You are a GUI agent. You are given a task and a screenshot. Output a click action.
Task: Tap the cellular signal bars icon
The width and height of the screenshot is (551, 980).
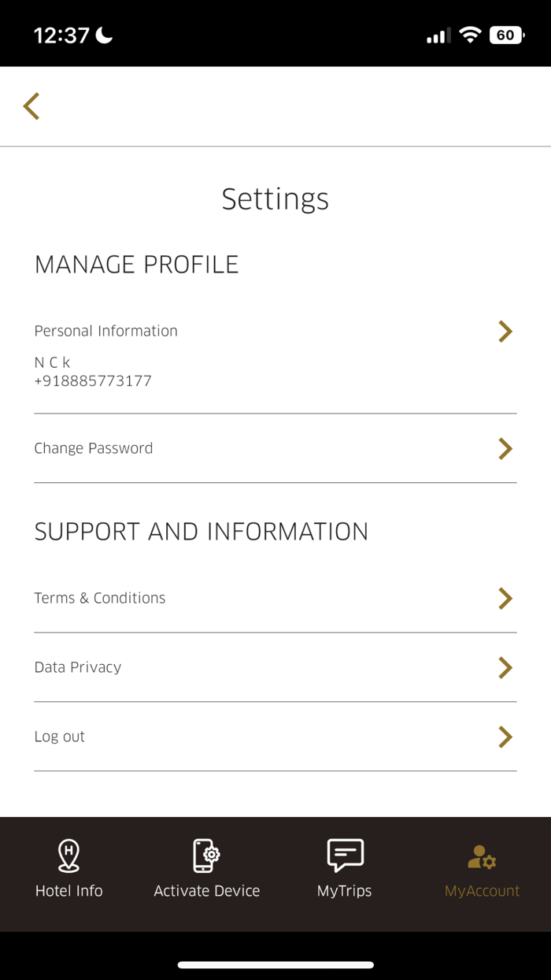pos(438,35)
